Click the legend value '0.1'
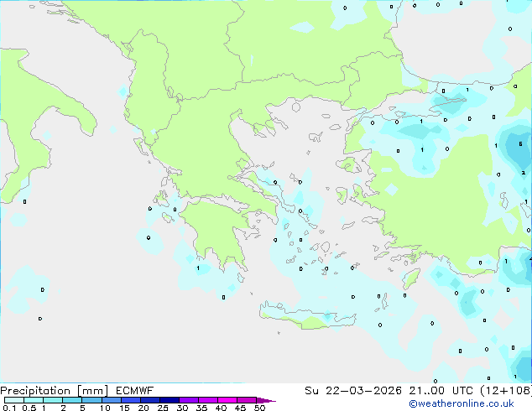This screenshot has width=532, height=411. click(9, 408)
